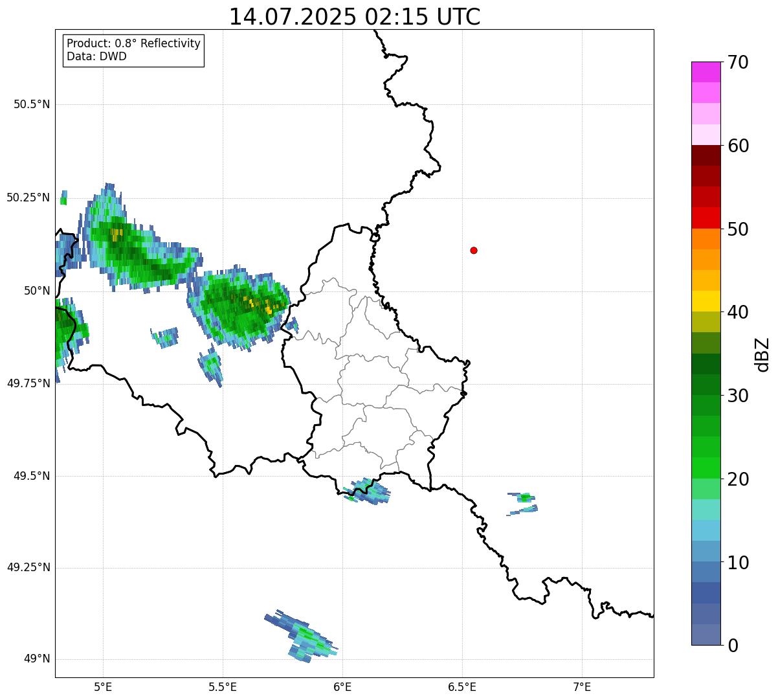This screenshot has height=700, width=778.
Task: Click the 5.5°E longitude label
Action: pos(223,687)
